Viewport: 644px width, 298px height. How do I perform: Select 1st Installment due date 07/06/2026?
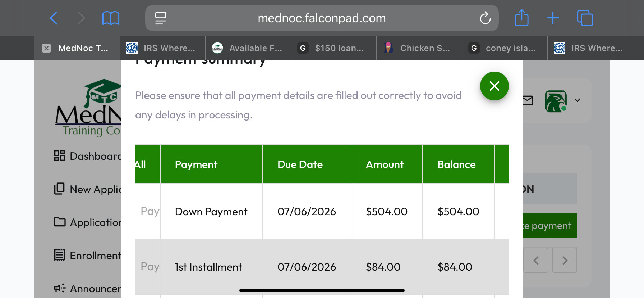(307, 267)
